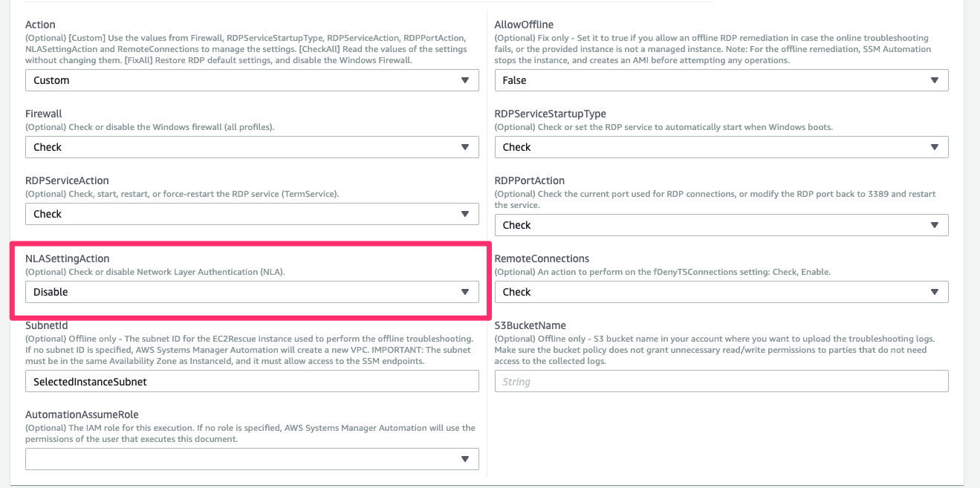Click the RDPServiceStartupType dropdown arrow icon
This screenshot has height=488, width=980.
tap(937, 147)
